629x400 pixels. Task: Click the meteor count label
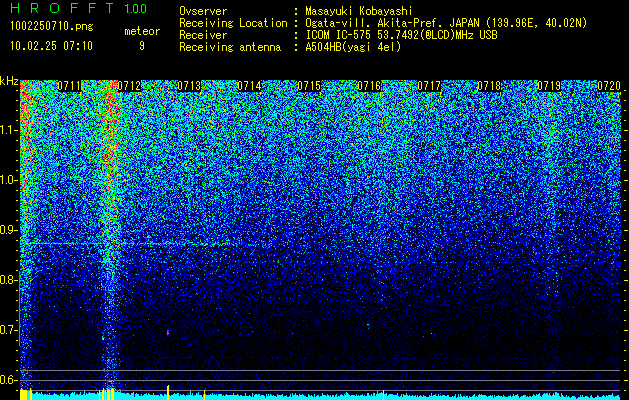142,31
